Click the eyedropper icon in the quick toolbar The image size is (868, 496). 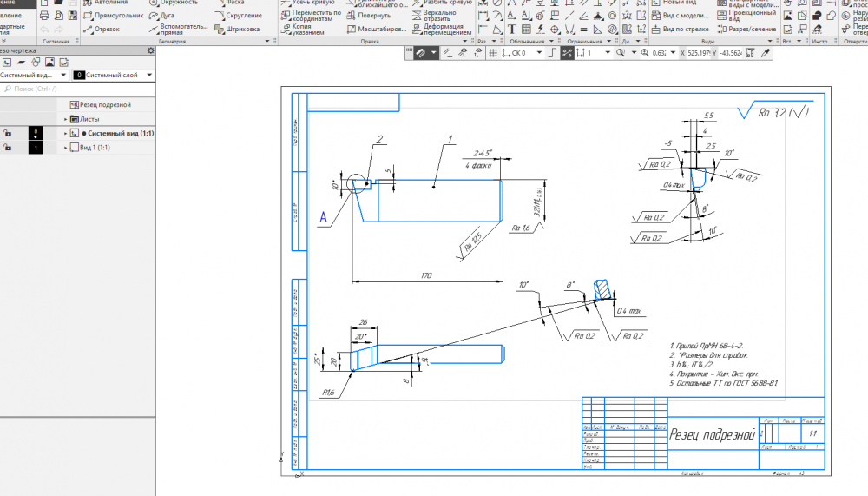[766, 53]
